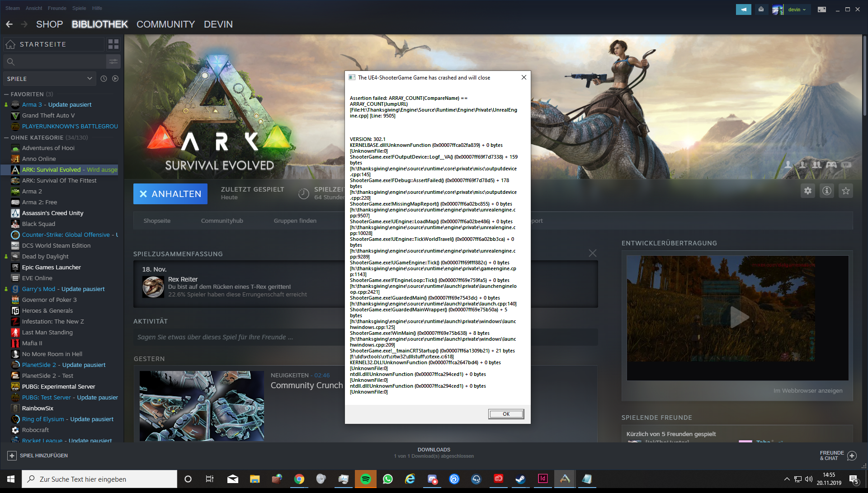Collapse the OHNE KATEGORIE section
Viewport: 868px width, 493px height.
coord(6,138)
